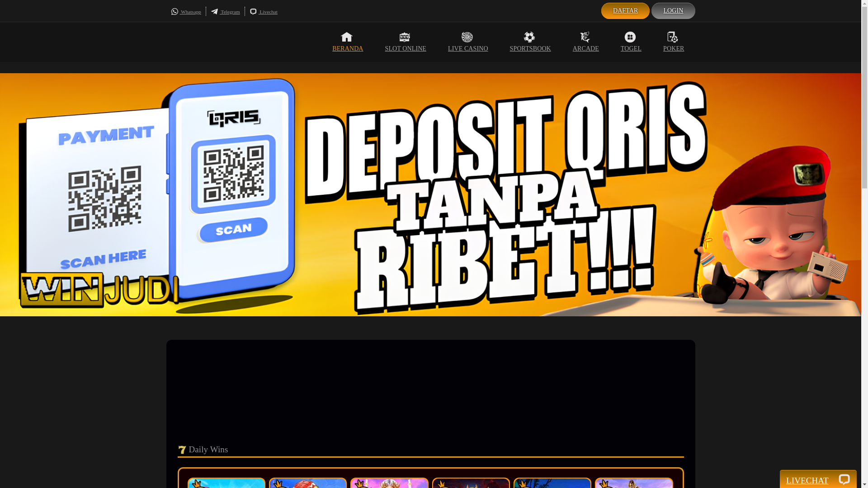The height and width of the screenshot is (488, 868).
Task: Select the ARCADE menu label
Action: [x=586, y=49]
